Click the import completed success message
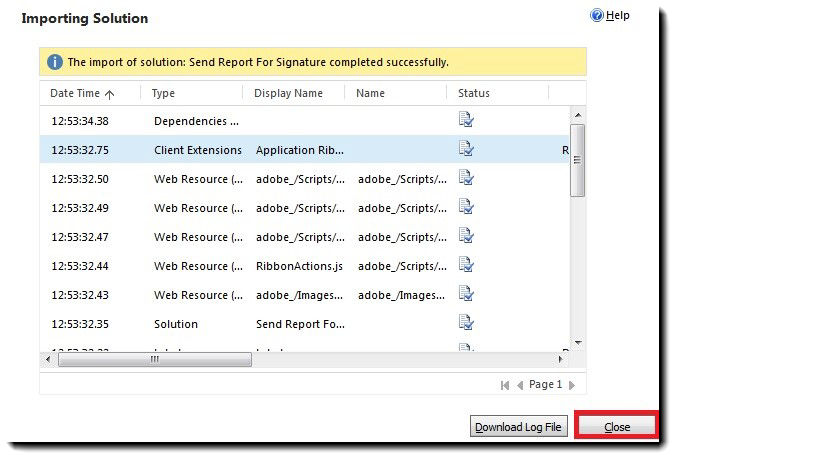830x455 pixels. coord(258,62)
